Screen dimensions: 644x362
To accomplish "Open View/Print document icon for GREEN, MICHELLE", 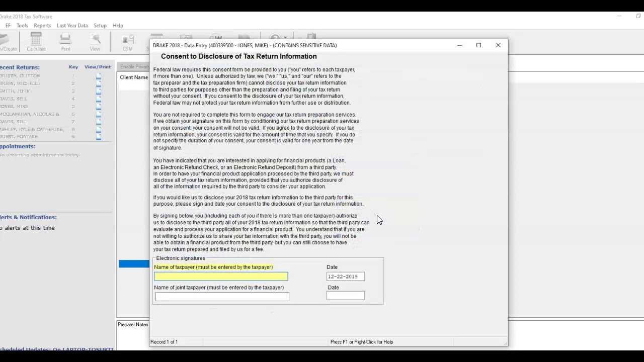I will tap(99, 83).
